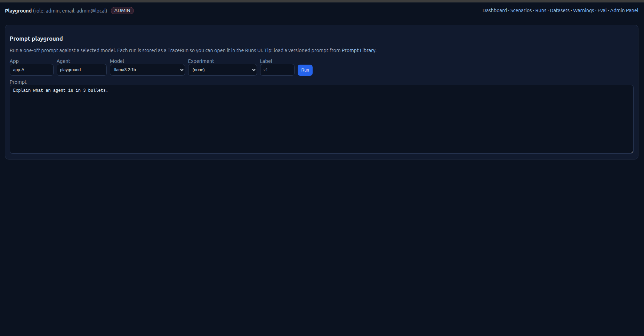Follow the Prompt Library link
The height and width of the screenshot is (336, 644).
pyautogui.click(x=358, y=50)
